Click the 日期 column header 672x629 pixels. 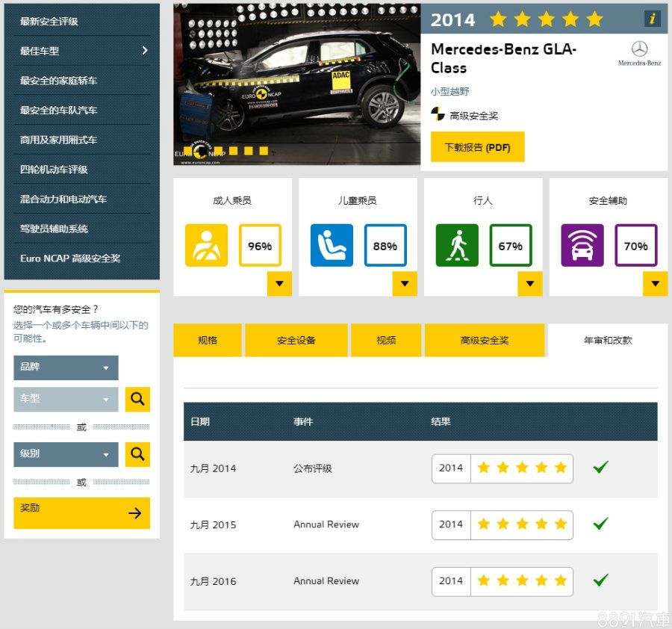click(199, 421)
